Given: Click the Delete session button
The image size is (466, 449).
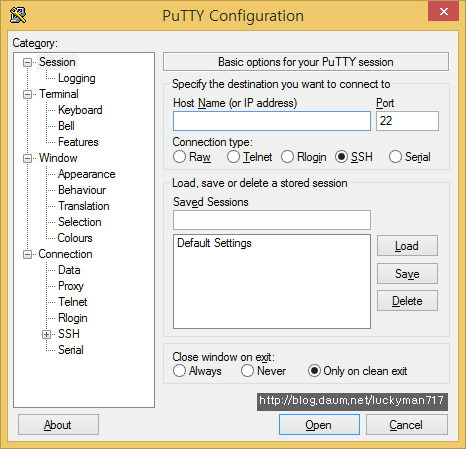Looking at the screenshot, I should tap(407, 301).
